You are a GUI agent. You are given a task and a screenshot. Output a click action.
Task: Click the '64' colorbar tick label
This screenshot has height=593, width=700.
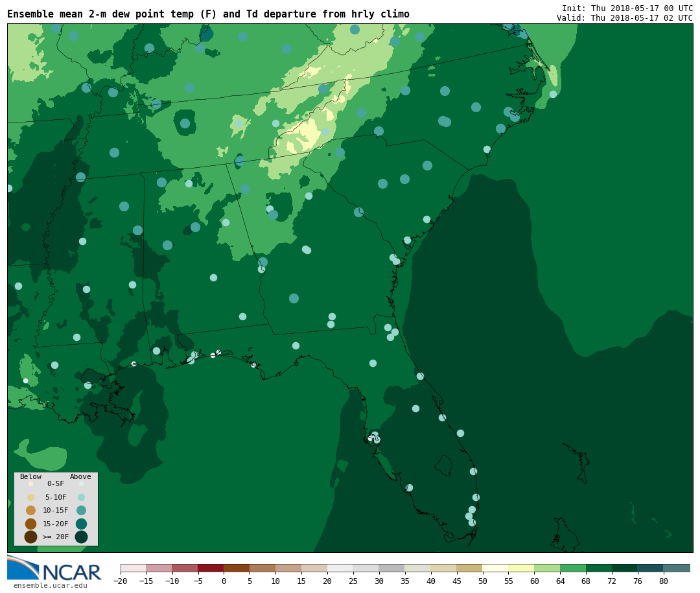point(560,581)
